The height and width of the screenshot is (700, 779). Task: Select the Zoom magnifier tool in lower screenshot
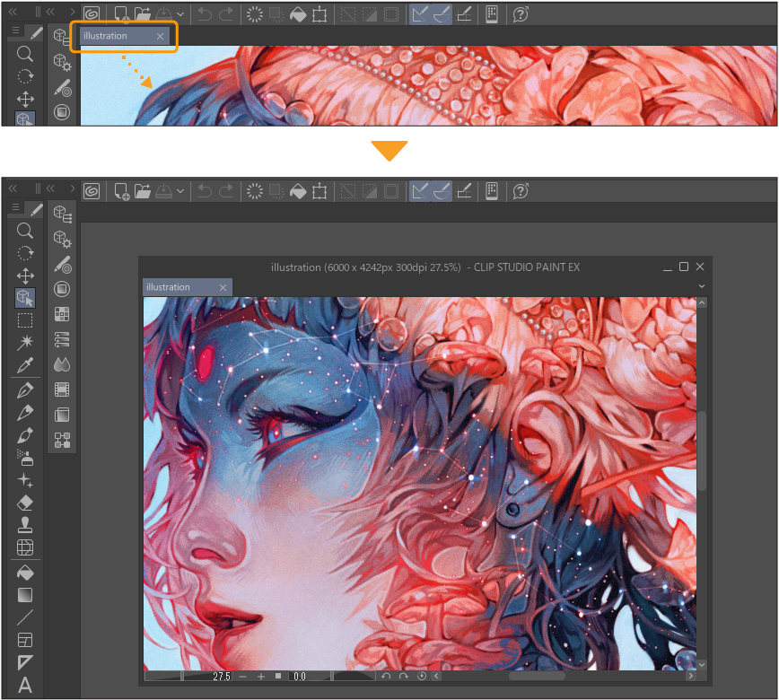coord(25,231)
